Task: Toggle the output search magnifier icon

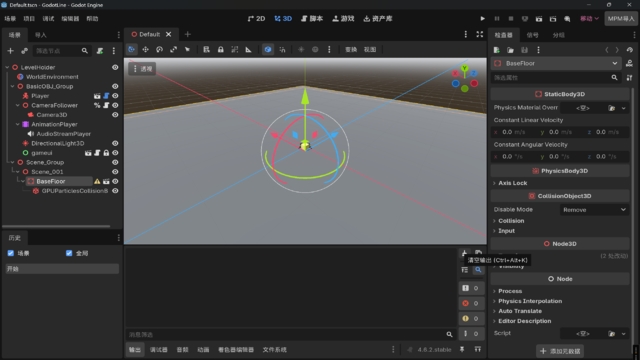Action: [478, 270]
